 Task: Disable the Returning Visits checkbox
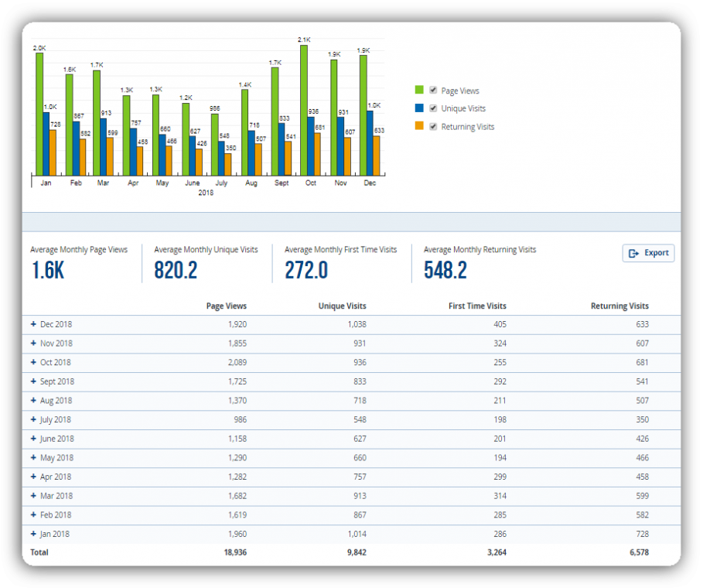[434, 126]
